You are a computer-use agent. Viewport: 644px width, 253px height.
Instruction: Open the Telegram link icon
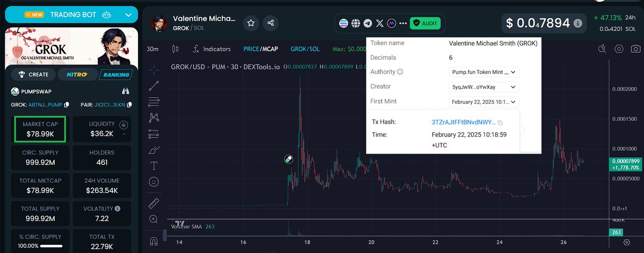click(368, 23)
